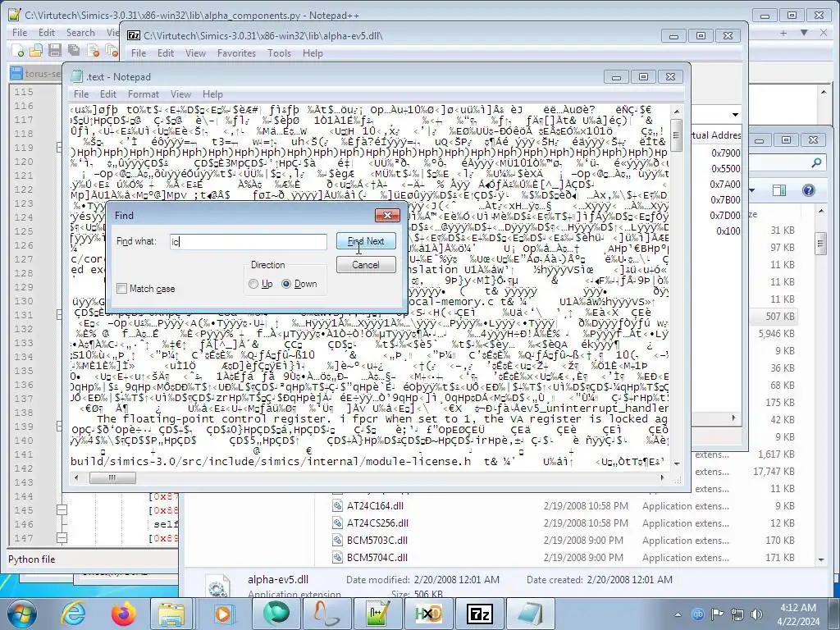Open the 7-Zip Help menu
The height and width of the screenshot is (630, 840).
pyautogui.click(x=313, y=53)
